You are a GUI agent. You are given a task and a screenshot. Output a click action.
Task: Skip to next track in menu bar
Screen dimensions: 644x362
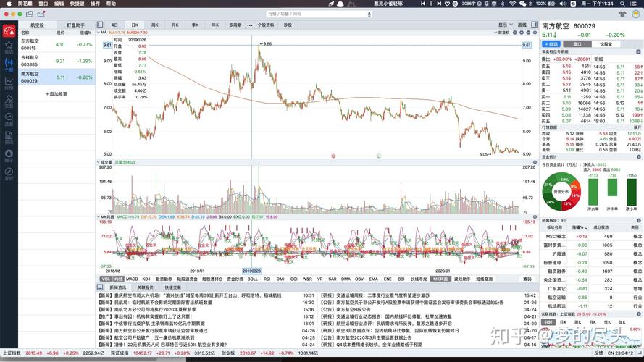[x=439, y=4]
